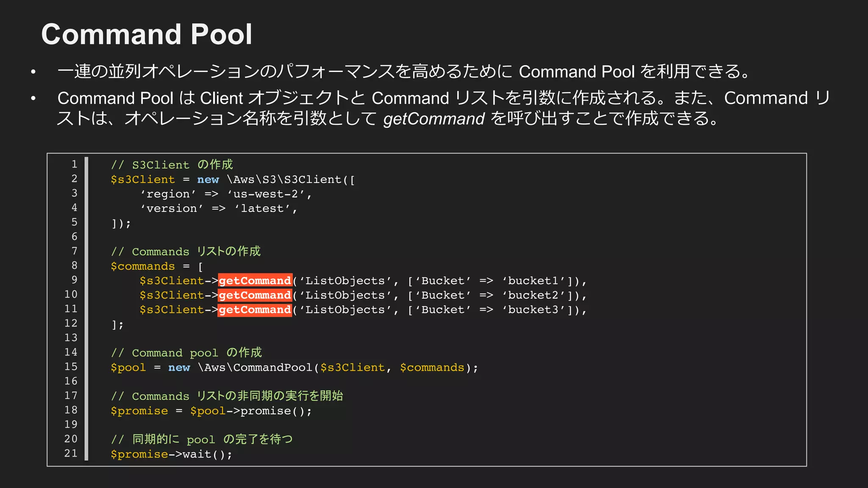The image size is (868, 488).
Task: Click the 'bucket1' string literal
Action: (534, 281)
